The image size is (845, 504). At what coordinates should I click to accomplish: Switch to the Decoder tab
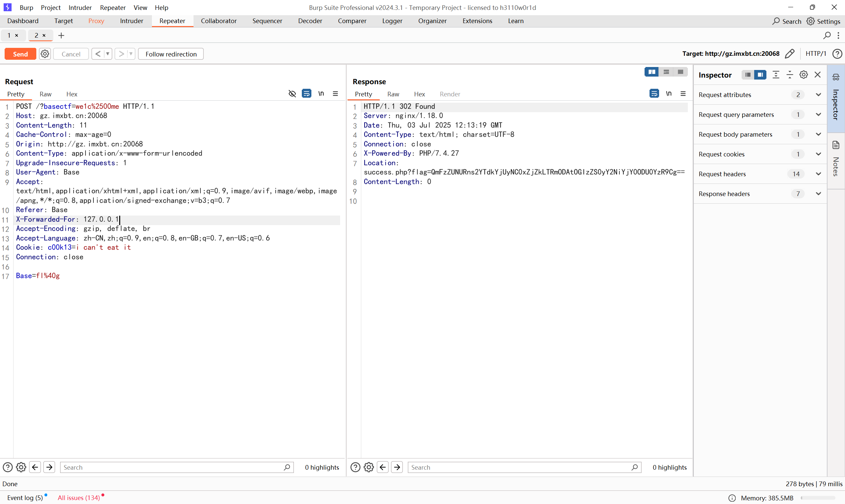pos(310,21)
